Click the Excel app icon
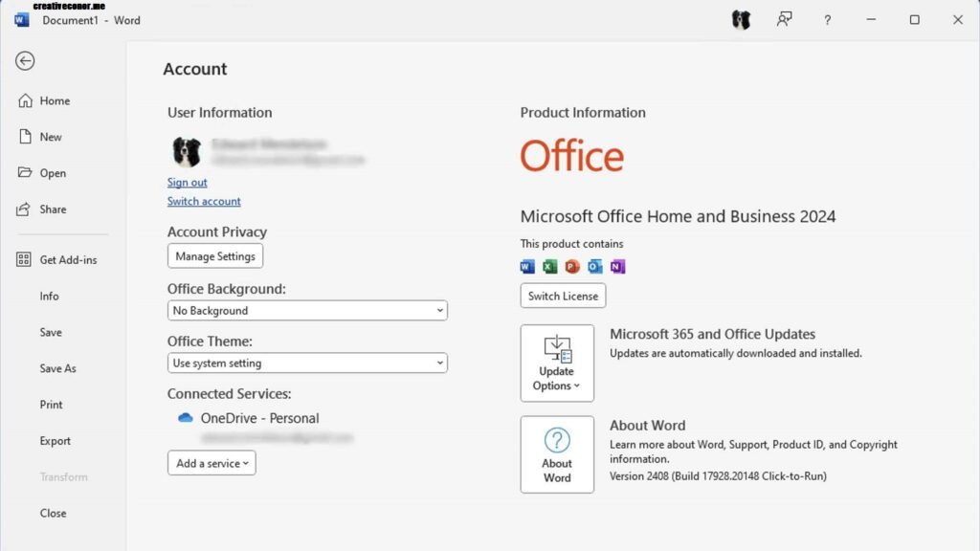The width and height of the screenshot is (980, 551). [549, 267]
